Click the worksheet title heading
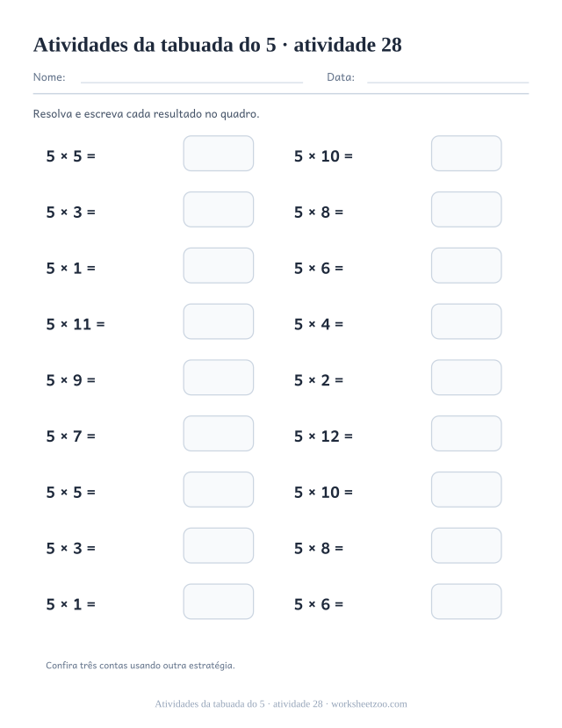562x728 pixels. coord(217,45)
